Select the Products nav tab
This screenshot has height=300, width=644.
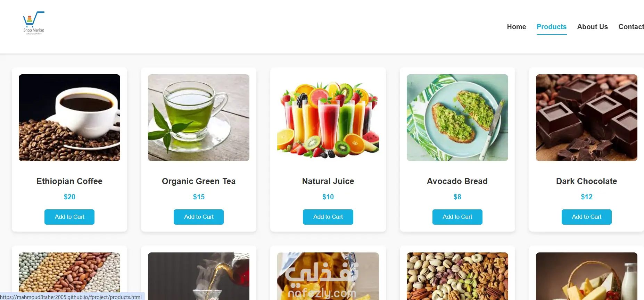coord(551,27)
